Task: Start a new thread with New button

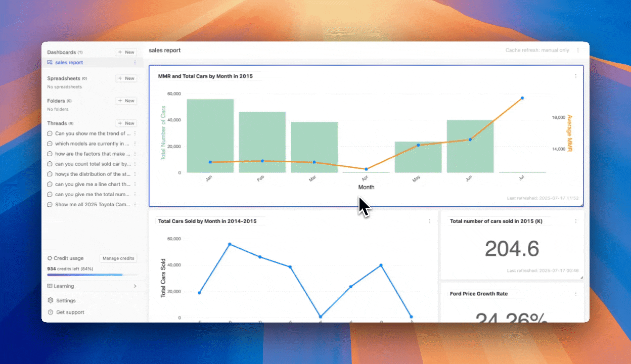Action: [126, 123]
